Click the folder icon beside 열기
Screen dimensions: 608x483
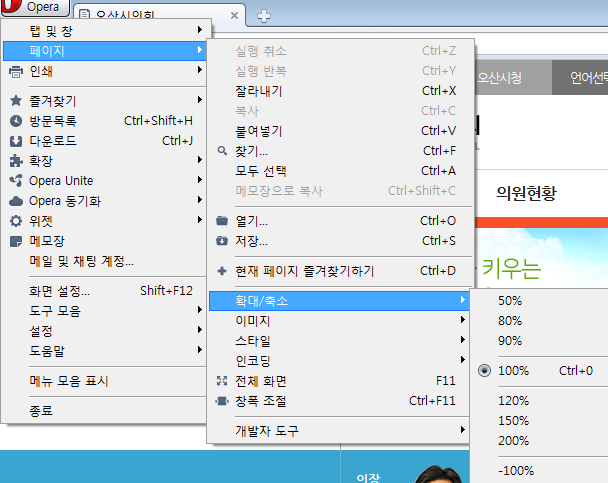(222, 221)
